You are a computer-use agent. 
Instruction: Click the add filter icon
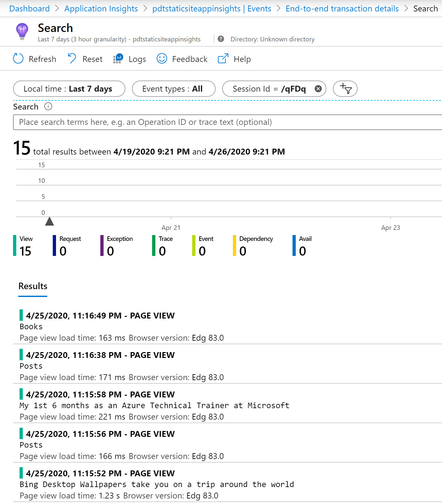345,88
